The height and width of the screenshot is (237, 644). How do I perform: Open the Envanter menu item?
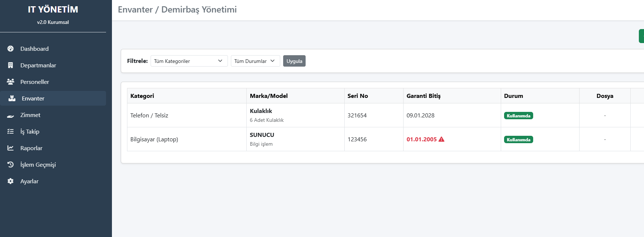[33, 98]
